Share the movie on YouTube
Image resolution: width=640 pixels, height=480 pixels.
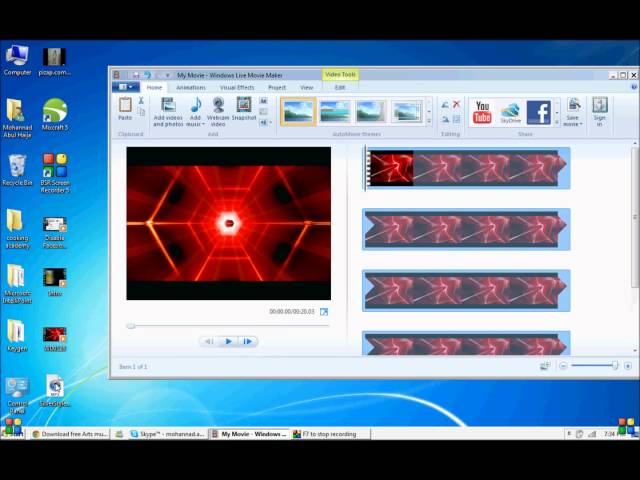[482, 112]
